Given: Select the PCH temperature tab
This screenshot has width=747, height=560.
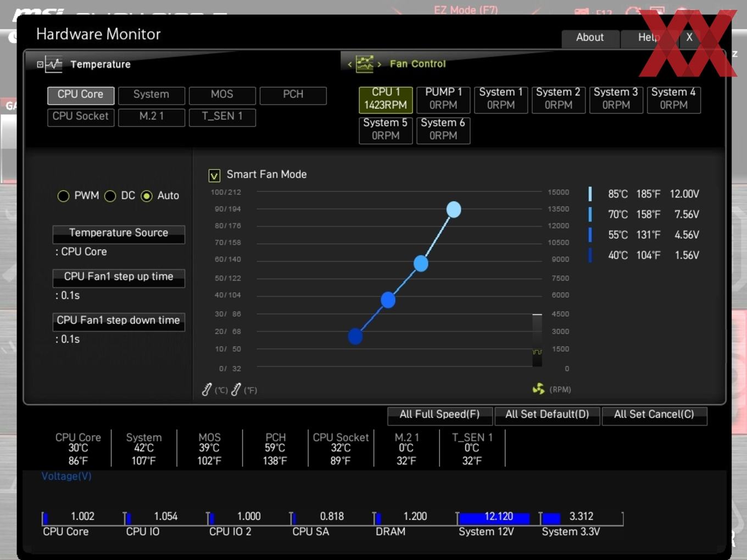Looking at the screenshot, I should pyautogui.click(x=293, y=96).
